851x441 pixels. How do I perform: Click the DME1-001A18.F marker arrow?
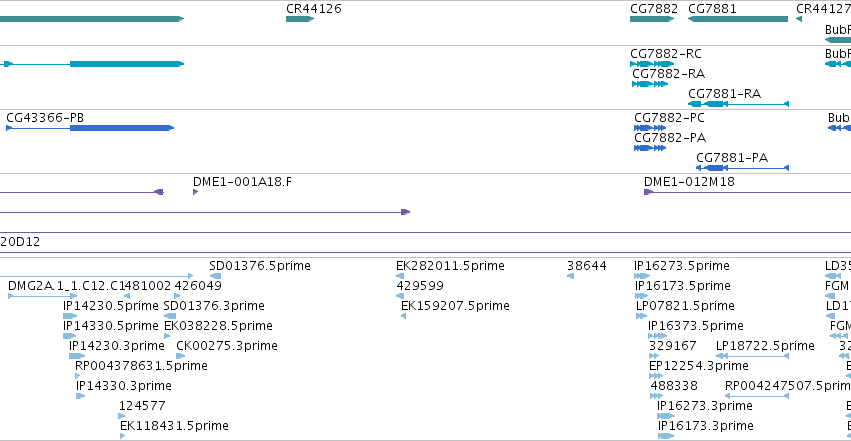(x=195, y=192)
